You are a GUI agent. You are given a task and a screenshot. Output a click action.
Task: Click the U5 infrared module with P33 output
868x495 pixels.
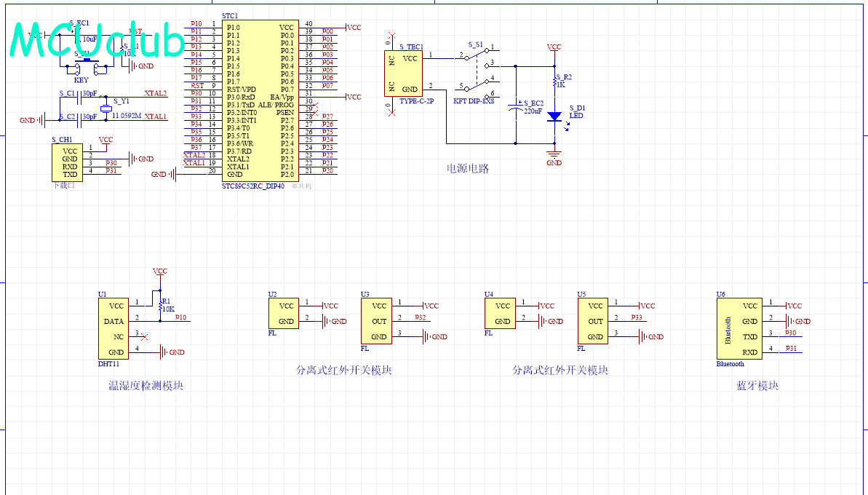[x=596, y=321]
